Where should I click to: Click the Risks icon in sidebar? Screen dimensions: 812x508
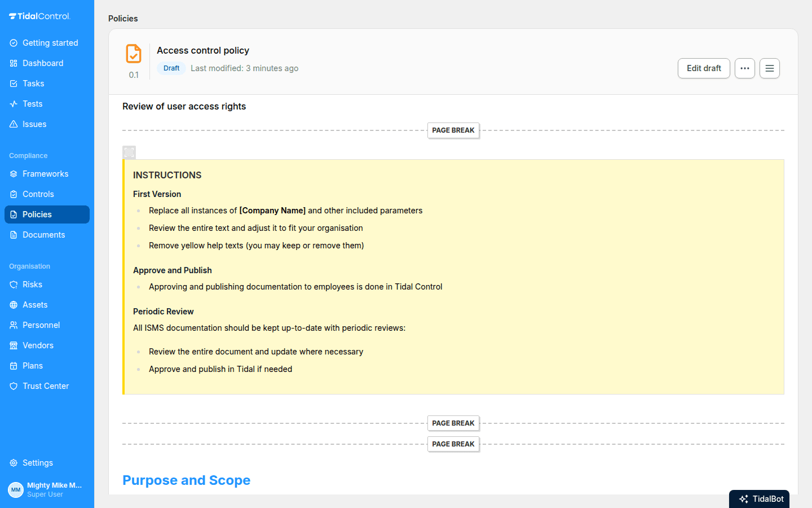click(x=14, y=284)
